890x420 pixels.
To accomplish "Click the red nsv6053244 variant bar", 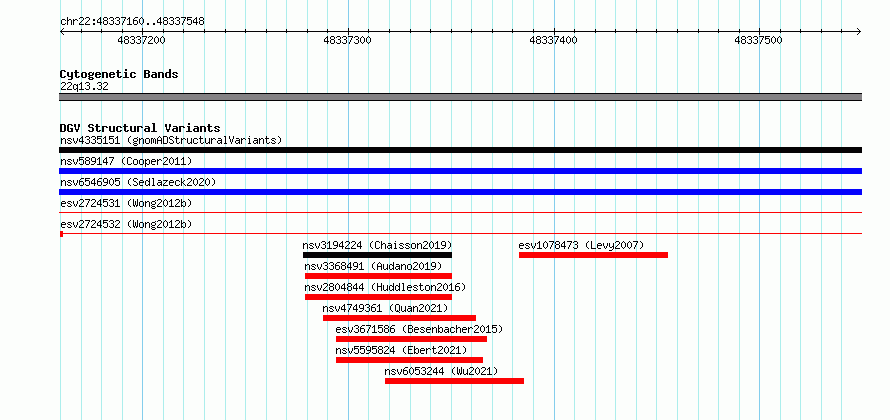I will coord(454,381).
